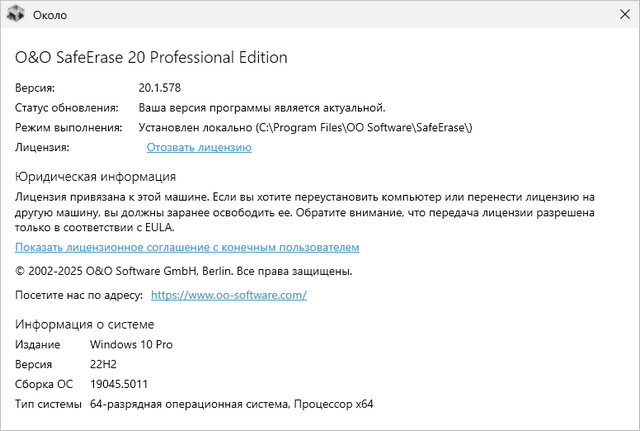Open the end-user license agreement link

[x=187, y=247]
